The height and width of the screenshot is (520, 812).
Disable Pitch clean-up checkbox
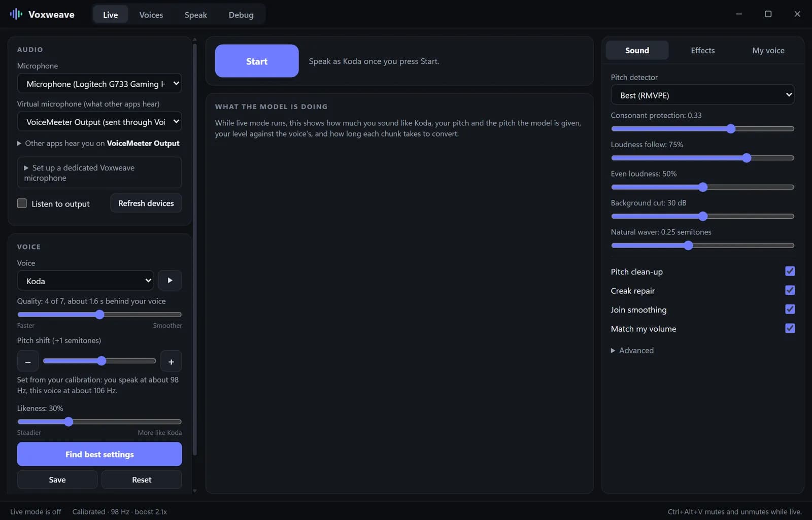(790, 271)
